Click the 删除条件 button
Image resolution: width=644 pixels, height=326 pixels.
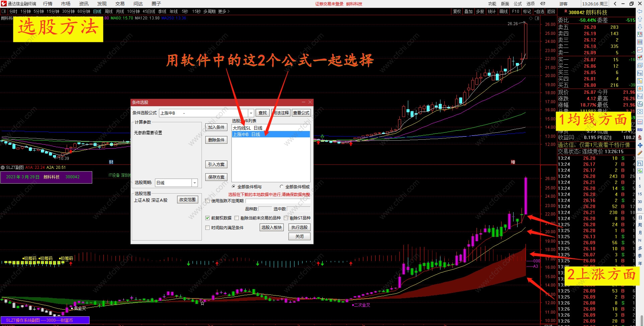click(216, 140)
